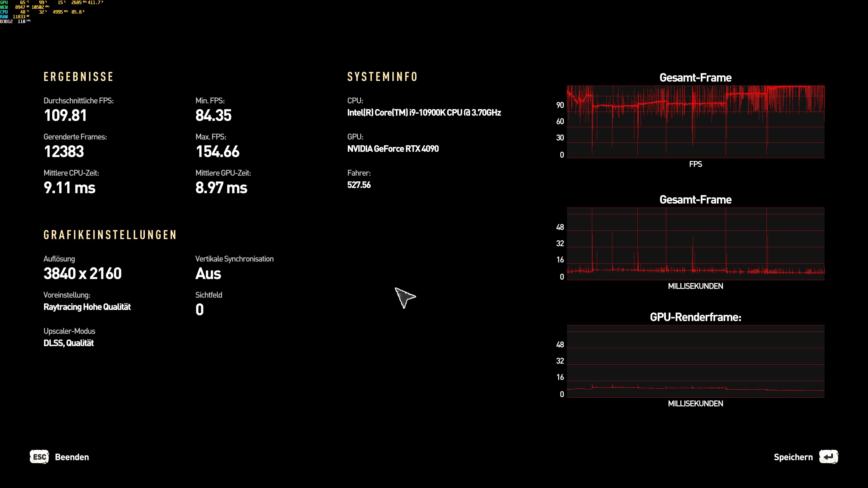Click rendered frames count 12383
The height and width of the screenshot is (488, 868).
[64, 152]
